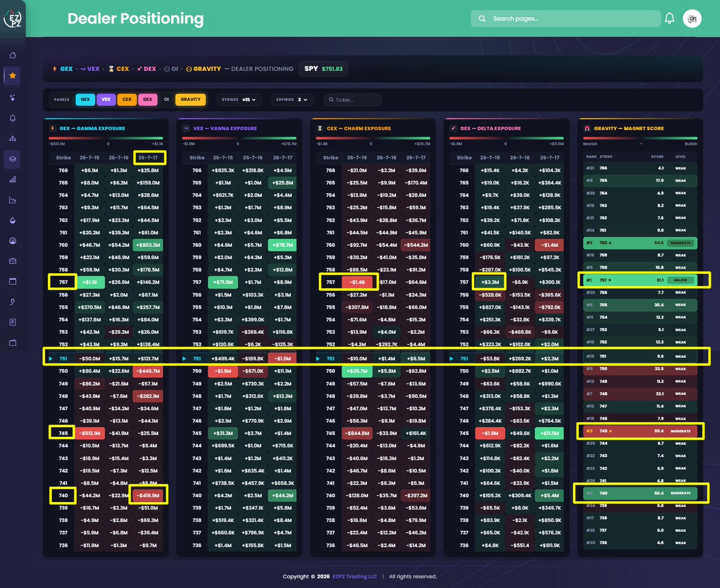The image size is (720, 588).
Task: Click the magnet icon in Gravity panel title
Action: [x=587, y=128]
